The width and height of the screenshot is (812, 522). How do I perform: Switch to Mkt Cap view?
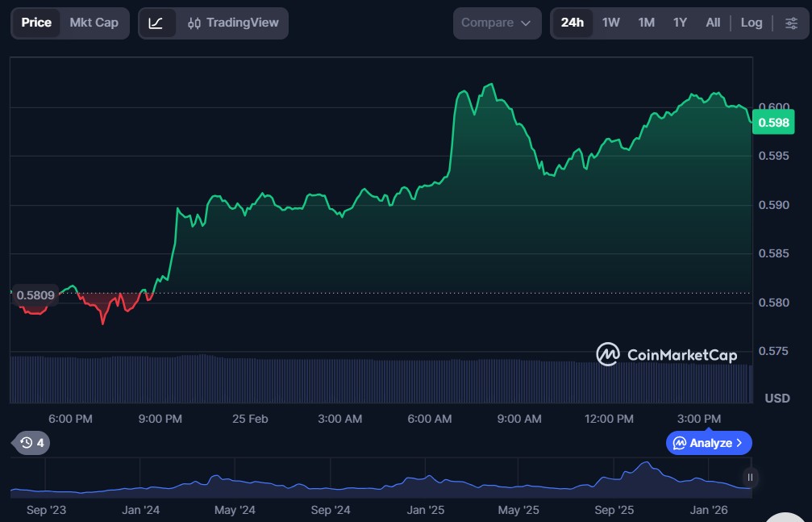[94, 23]
